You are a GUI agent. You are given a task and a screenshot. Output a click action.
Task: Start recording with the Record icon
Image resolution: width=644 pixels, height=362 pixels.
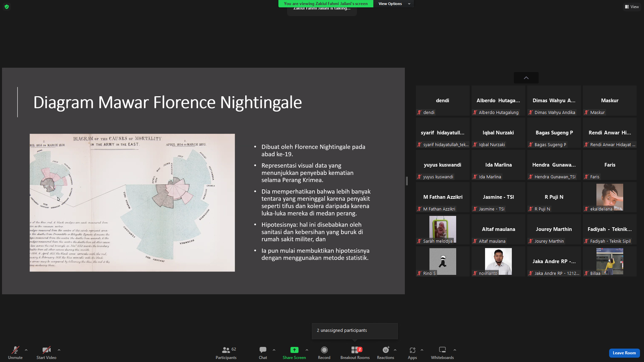tap(324, 350)
